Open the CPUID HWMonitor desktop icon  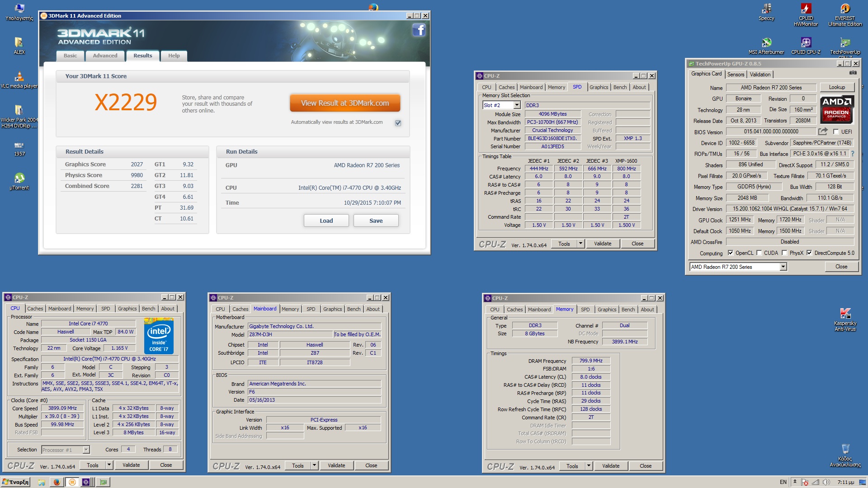[806, 15]
